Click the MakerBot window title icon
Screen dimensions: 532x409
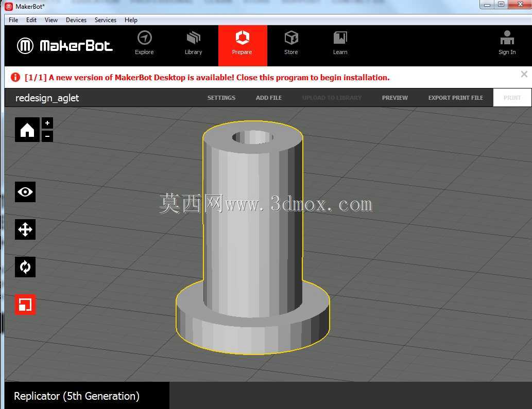(x=9, y=7)
